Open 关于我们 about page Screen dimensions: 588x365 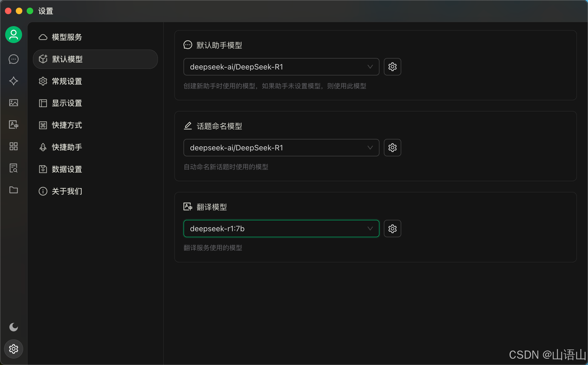point(95,191)
